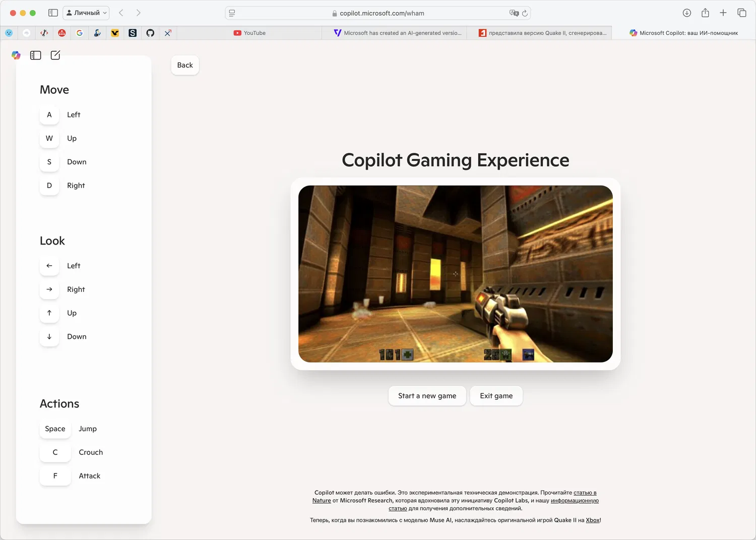Open the red sitemap pinned tab

pyautogui.click(x=62, y=33)
